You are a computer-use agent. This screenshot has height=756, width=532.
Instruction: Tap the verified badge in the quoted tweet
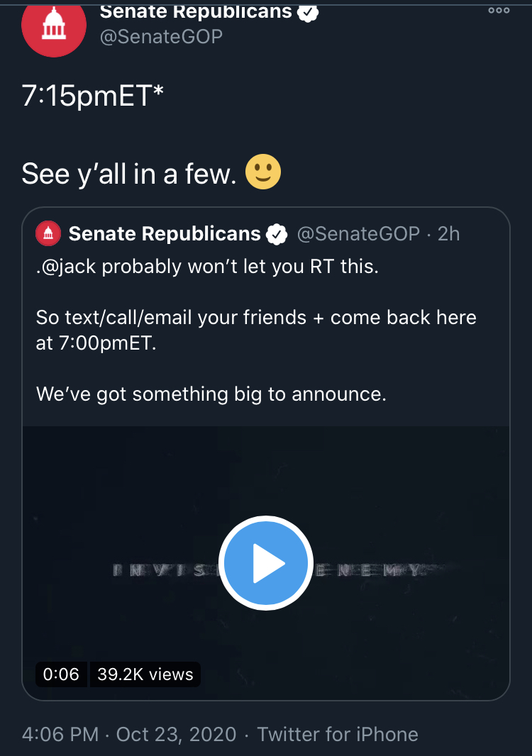click(277, 234)
